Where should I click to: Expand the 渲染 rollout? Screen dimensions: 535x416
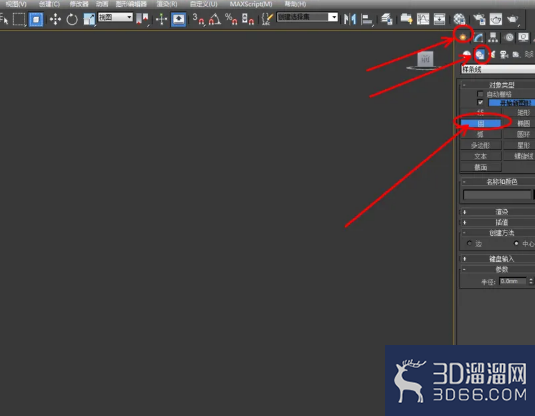pyautogui.click(x=498, y=212)
